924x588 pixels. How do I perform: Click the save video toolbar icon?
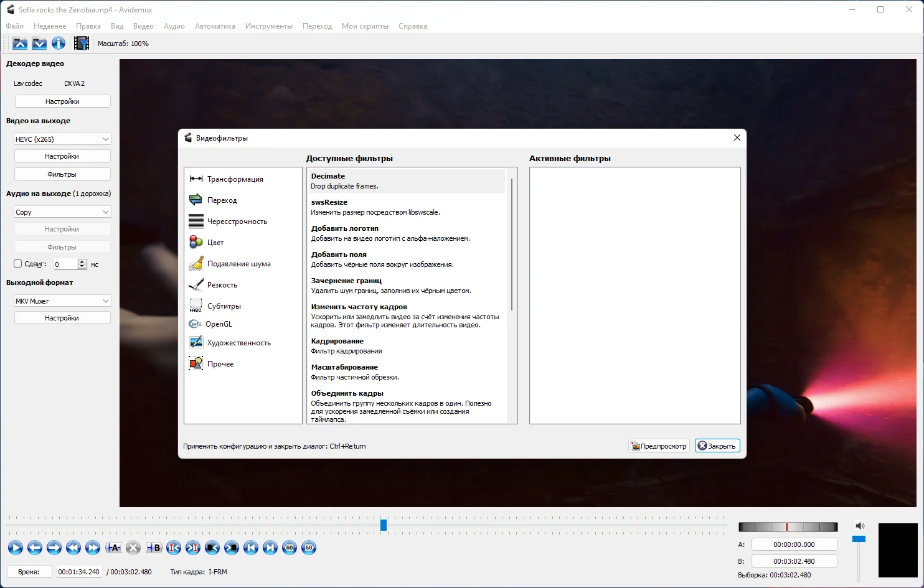[39, 43]
